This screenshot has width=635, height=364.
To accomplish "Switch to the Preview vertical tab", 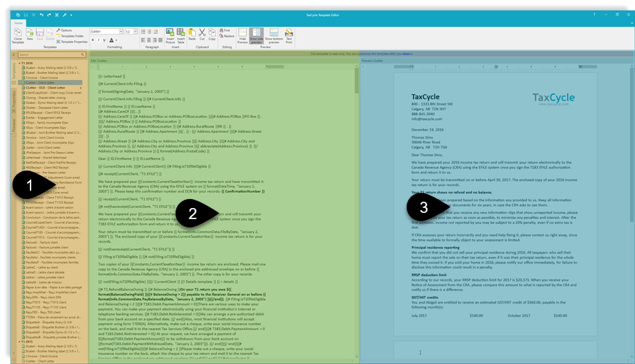I will 14,128.
